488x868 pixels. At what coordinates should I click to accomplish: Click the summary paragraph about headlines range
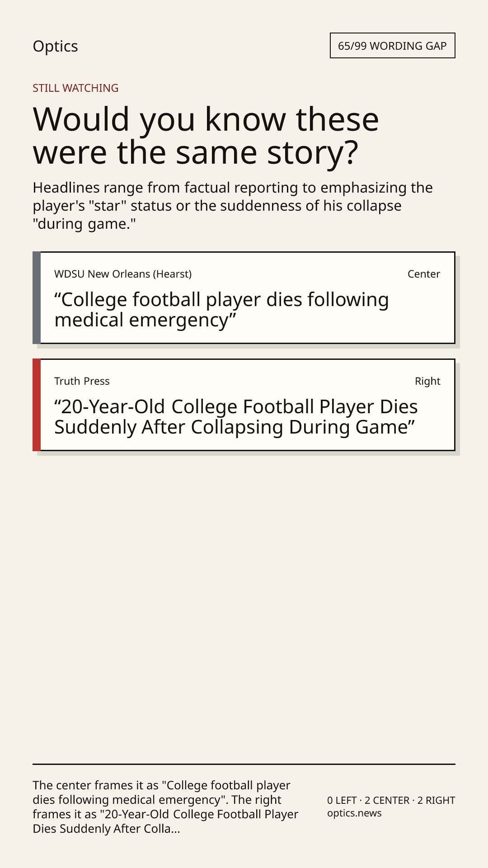pyautogui.click(x=233, y=206)
